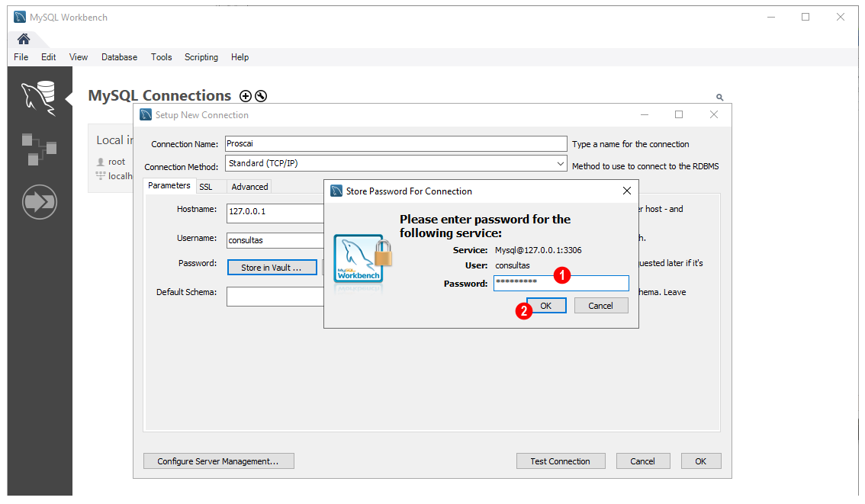Minimize the Setup New Connection window
This screenshot has width=865, height=504.
(x=645, y=114)
